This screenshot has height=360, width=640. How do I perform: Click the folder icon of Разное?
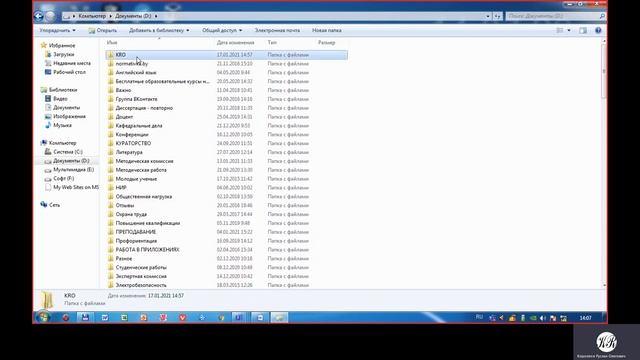(x=111, y=258)
